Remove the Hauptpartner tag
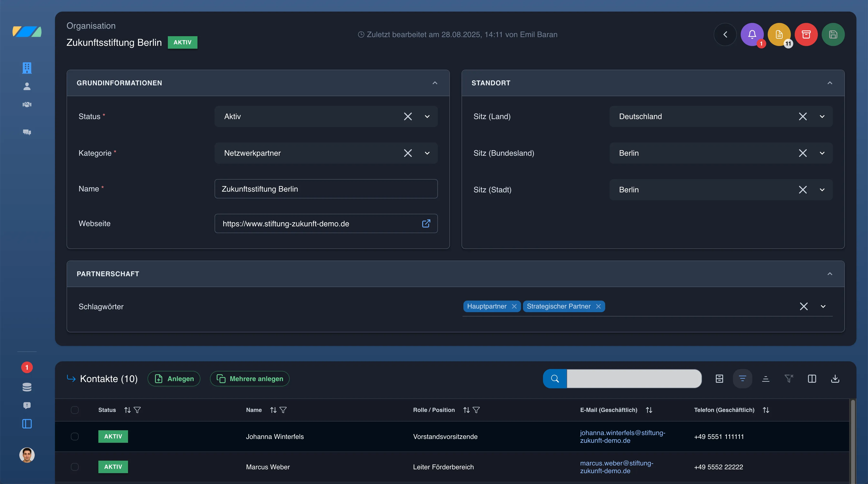868x484 pixels. tap(514, 307)
